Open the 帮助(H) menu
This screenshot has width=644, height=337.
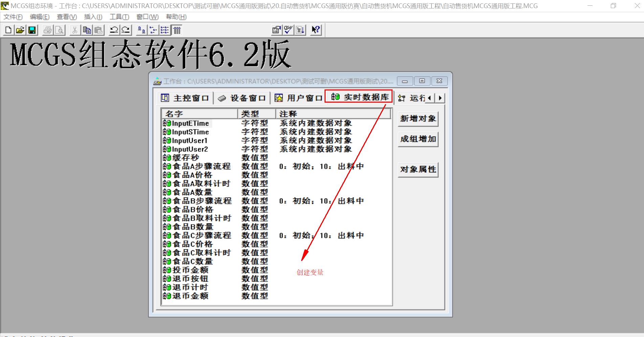coord(176,17)
